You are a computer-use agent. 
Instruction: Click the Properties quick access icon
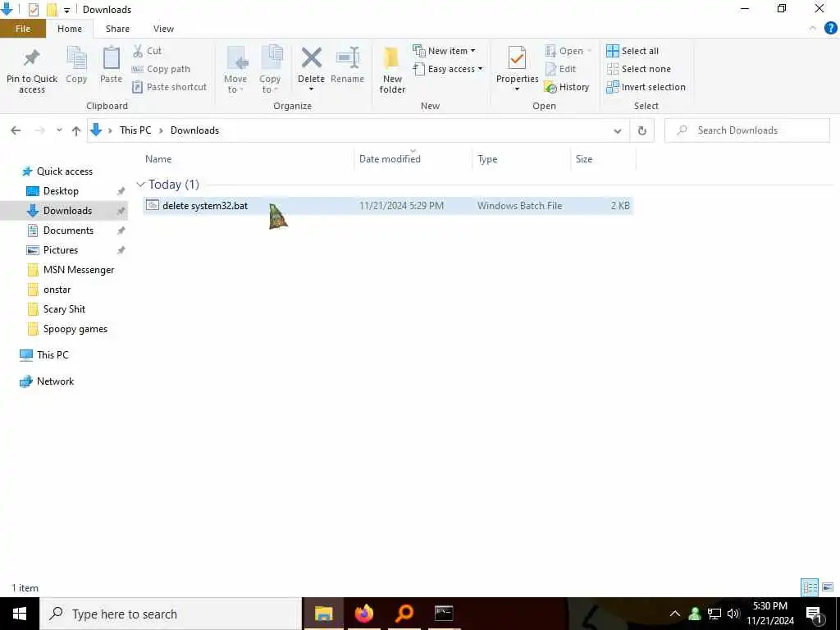[33, 10]
